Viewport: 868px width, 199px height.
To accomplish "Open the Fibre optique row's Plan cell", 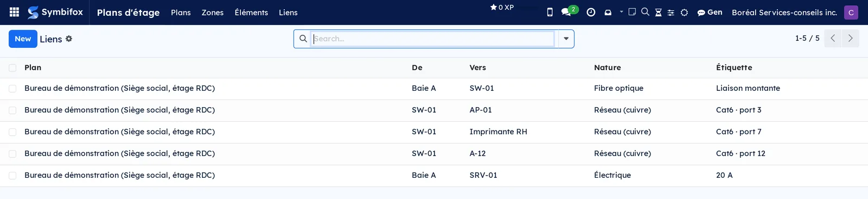I will pos(119,88).
